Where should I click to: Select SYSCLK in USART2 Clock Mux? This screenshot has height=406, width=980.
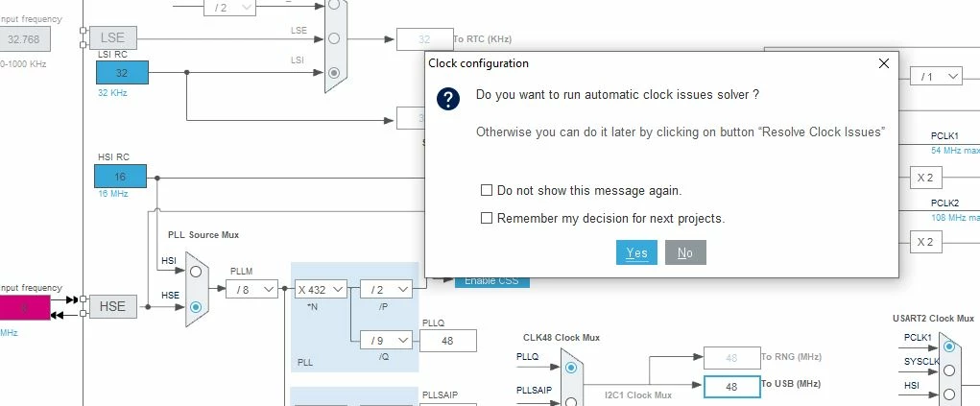(949, 370)
